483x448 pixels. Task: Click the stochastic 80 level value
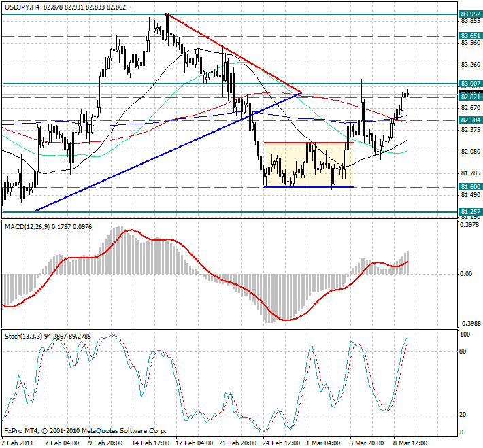coord(463,351)
